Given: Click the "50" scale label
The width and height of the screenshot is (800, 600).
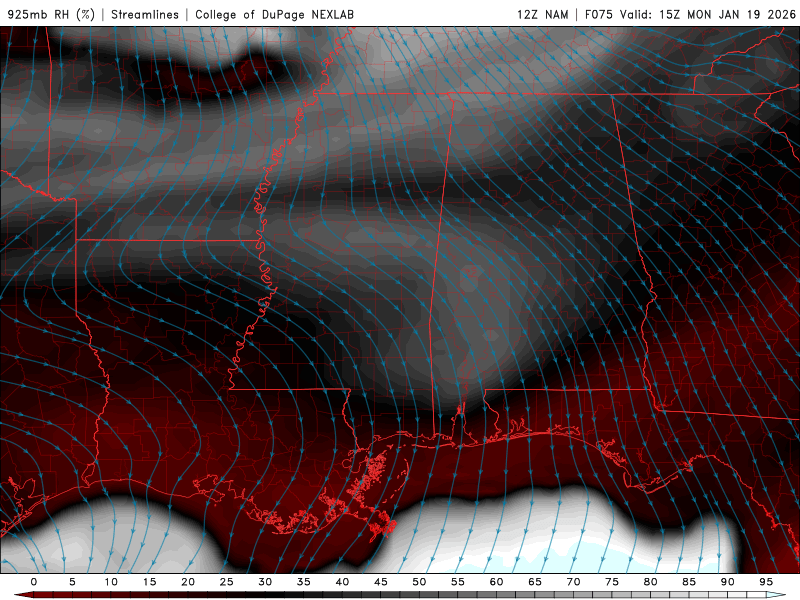Looking at the screenshot, I should 419,582.
